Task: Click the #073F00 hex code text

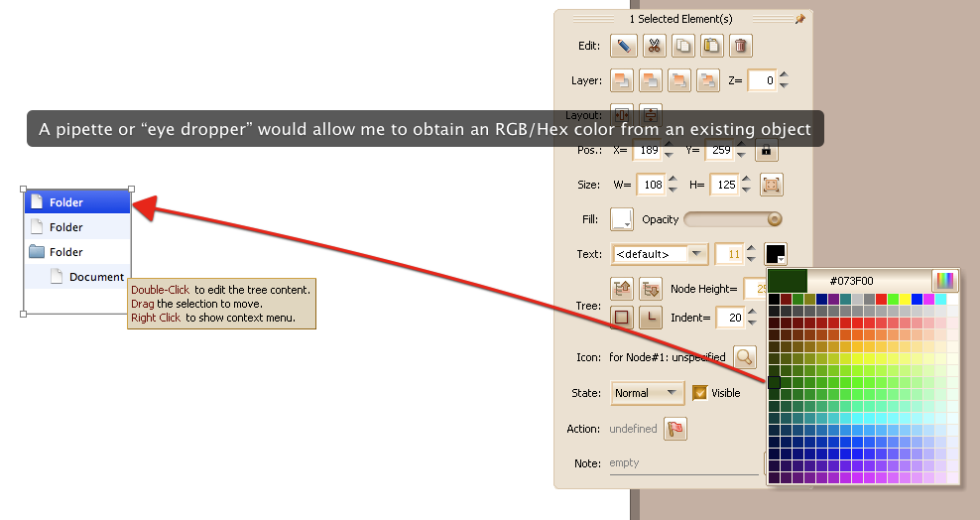Action: click(x=851, y=281)
